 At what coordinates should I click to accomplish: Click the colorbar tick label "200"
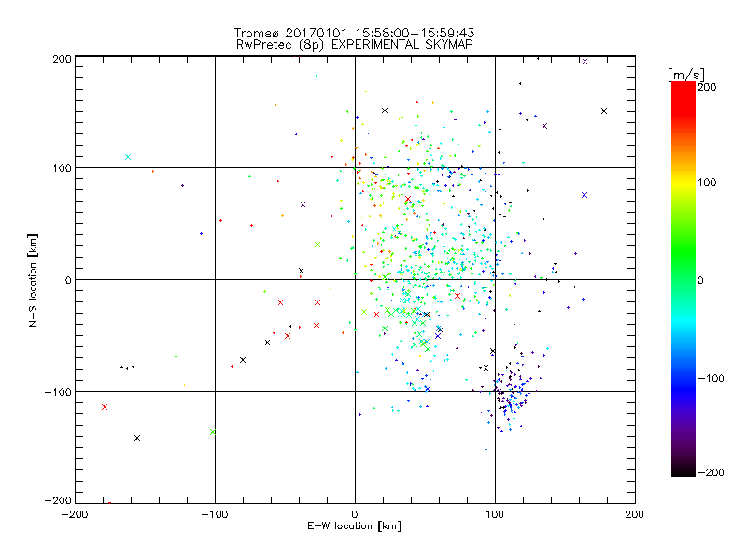click(707, 87)
